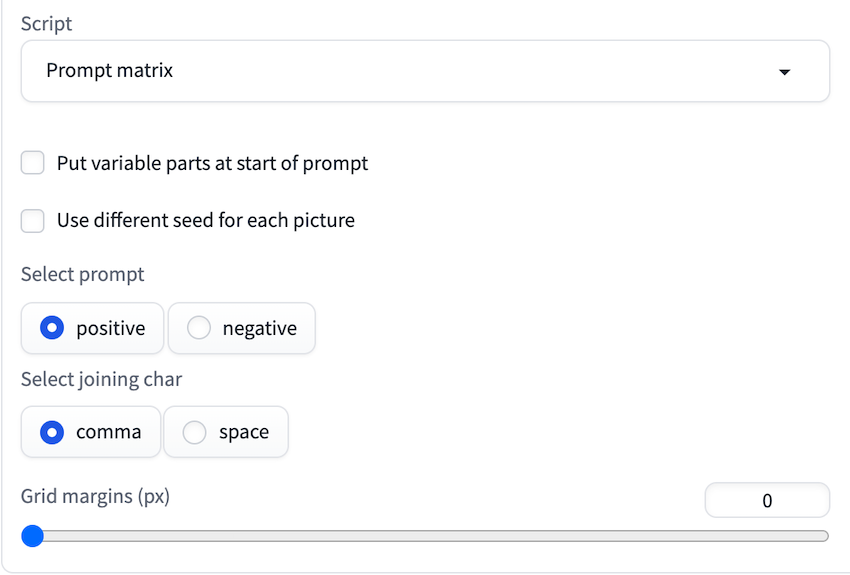Select the positive prompt radio button

click(x=53, y=328)
